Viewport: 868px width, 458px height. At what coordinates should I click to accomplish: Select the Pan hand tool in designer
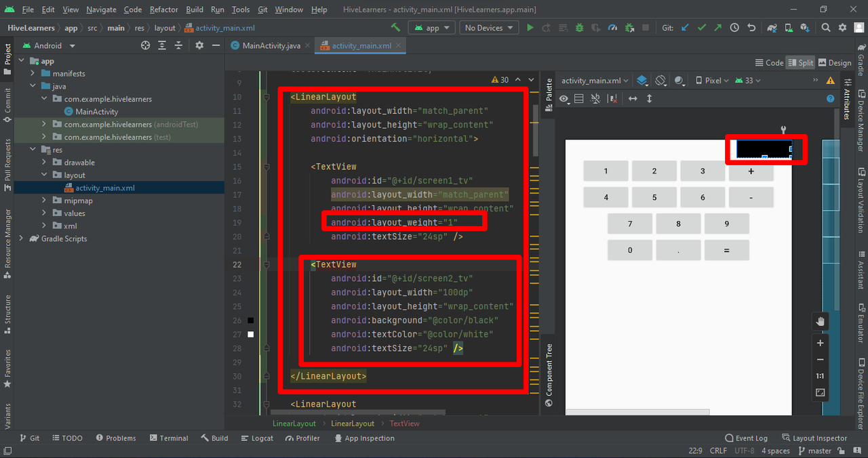[820, 322]
